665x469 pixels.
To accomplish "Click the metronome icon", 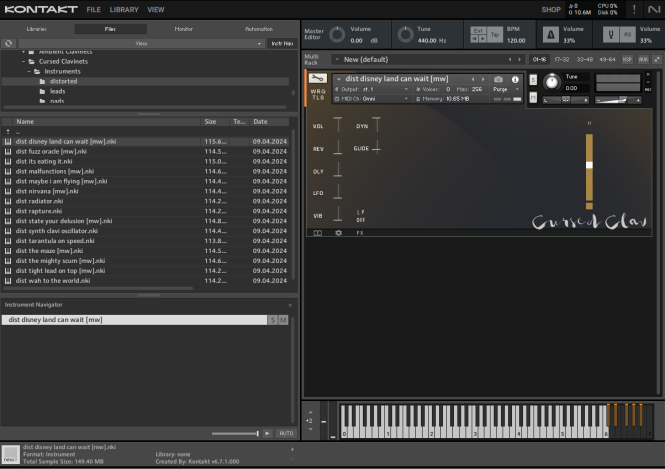I will (x=551, y=35).
